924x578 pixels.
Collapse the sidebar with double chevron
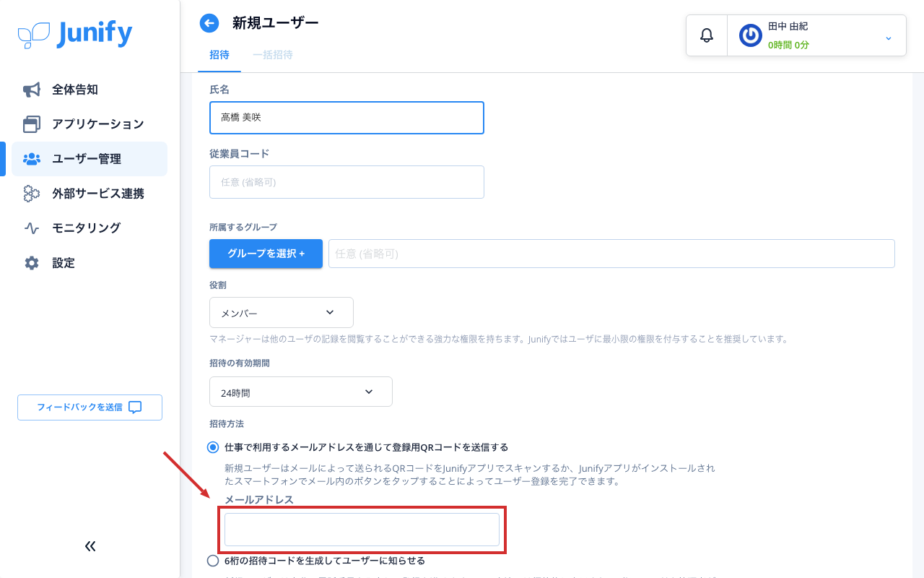90,546
